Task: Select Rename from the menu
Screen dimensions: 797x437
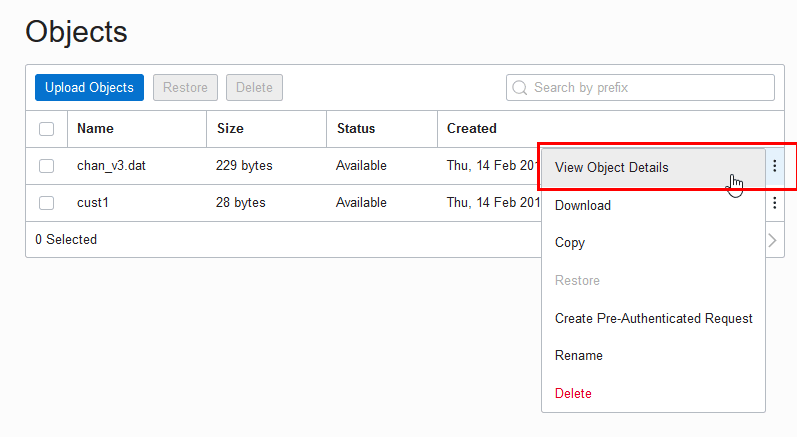Action: pyautogui.click(x=578, y=355)
